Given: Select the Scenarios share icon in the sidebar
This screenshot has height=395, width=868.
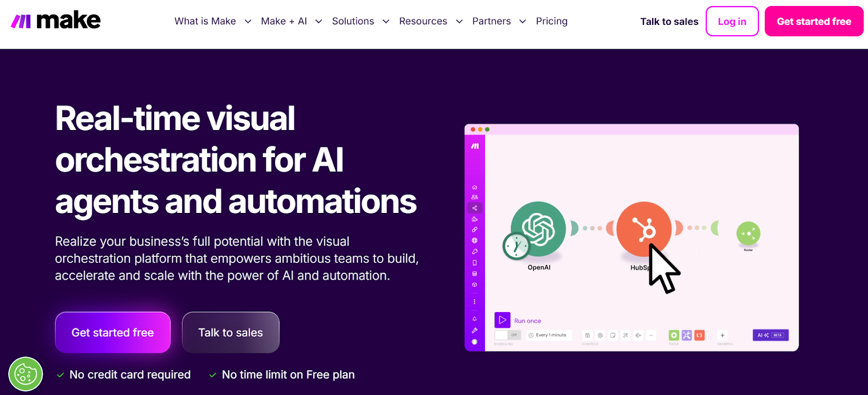Looking at the screenshot, I should tap(475, 208).
